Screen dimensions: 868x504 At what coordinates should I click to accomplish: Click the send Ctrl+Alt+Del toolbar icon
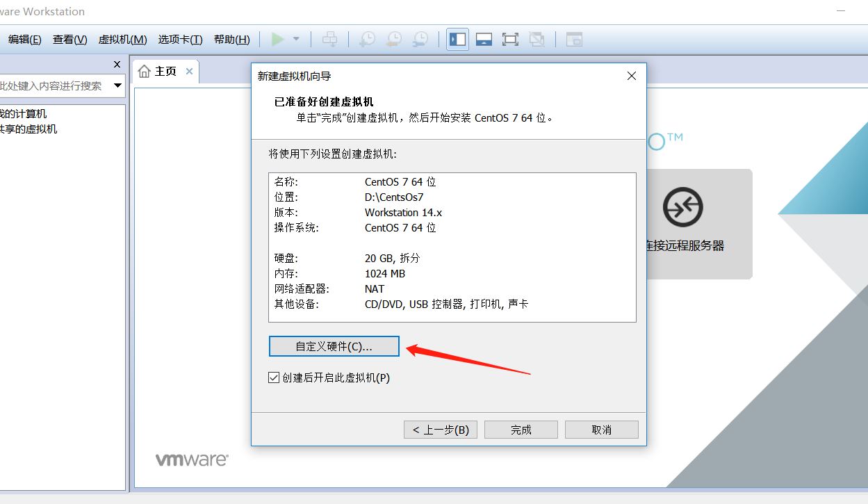330,40
